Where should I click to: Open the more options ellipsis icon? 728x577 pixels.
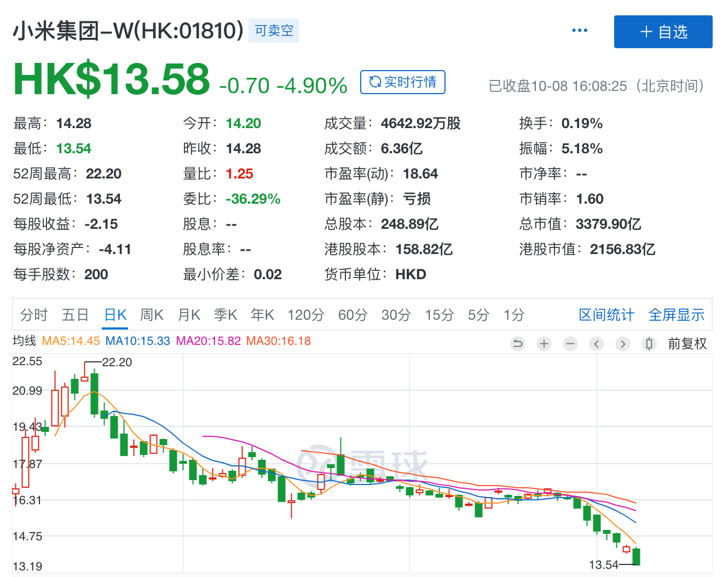tap(579, 31)
